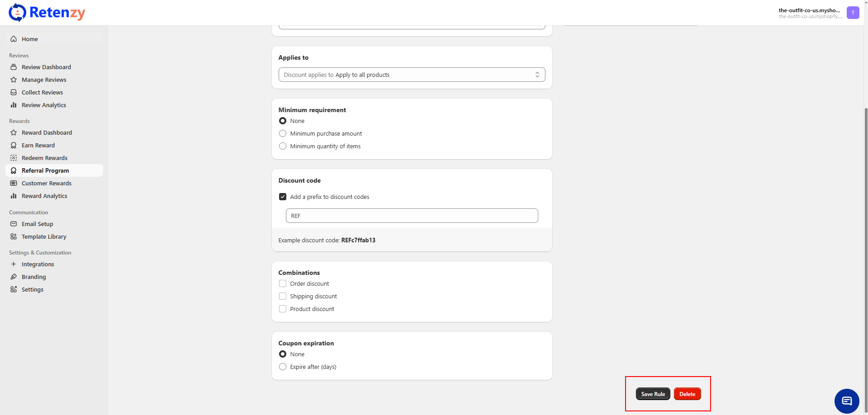Image resolution: width=868 pixels, height=415 pixels.
Task: Click the Retenzy logo icon
Action: click(17, 12)
